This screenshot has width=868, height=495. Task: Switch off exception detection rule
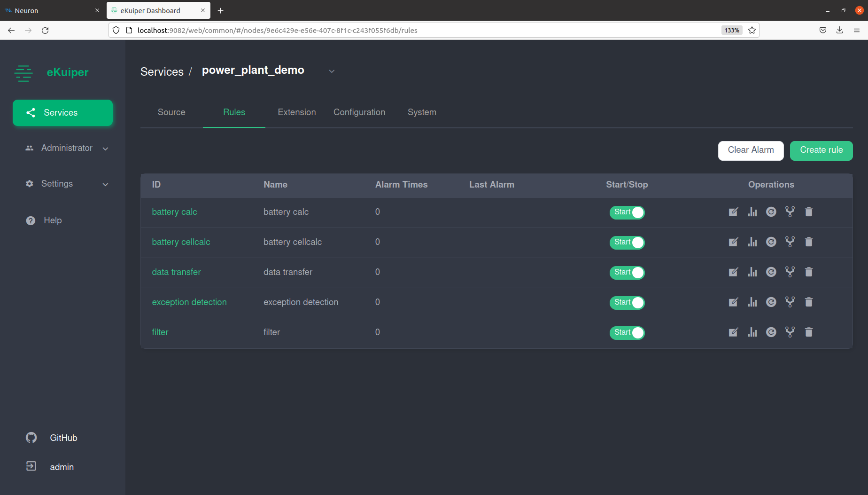click(627, 303)
